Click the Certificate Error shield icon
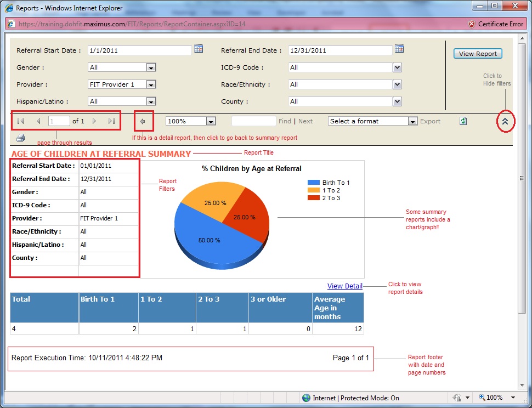 point(472,24)
